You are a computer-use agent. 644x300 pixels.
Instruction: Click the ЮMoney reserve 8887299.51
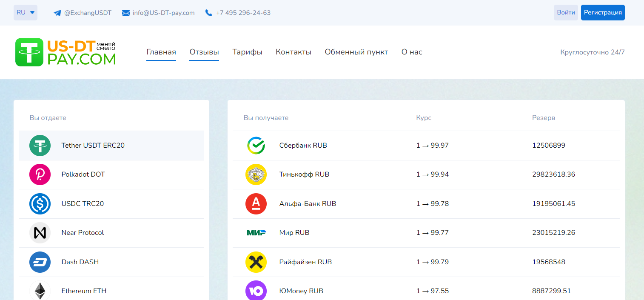[x=552, y=291]
